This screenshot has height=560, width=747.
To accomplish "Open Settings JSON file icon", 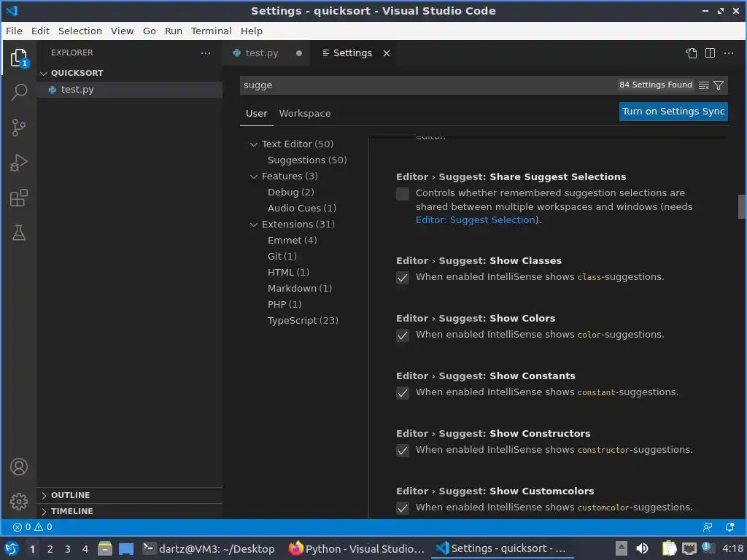I will 692,52.
